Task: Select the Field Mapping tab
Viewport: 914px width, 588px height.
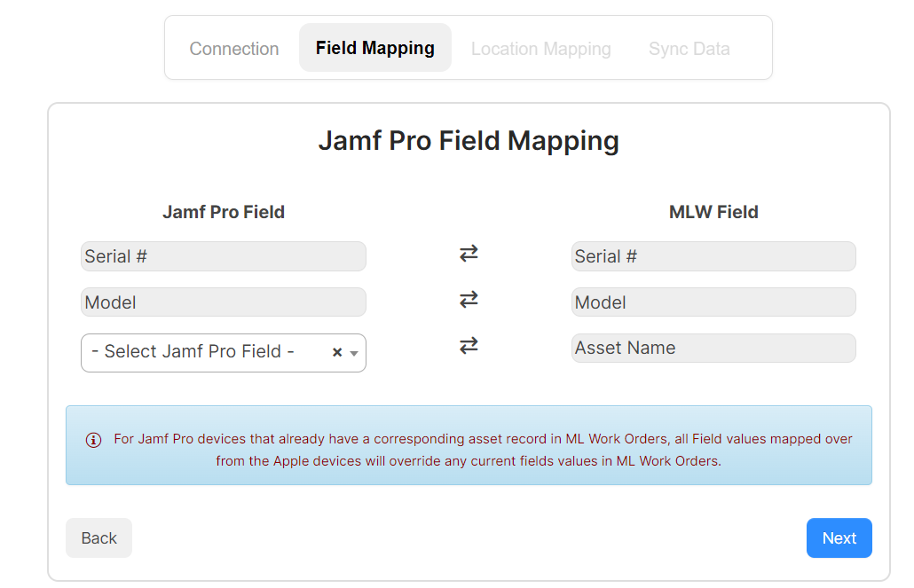Action: pyautogui.click(x=374, y=48)
